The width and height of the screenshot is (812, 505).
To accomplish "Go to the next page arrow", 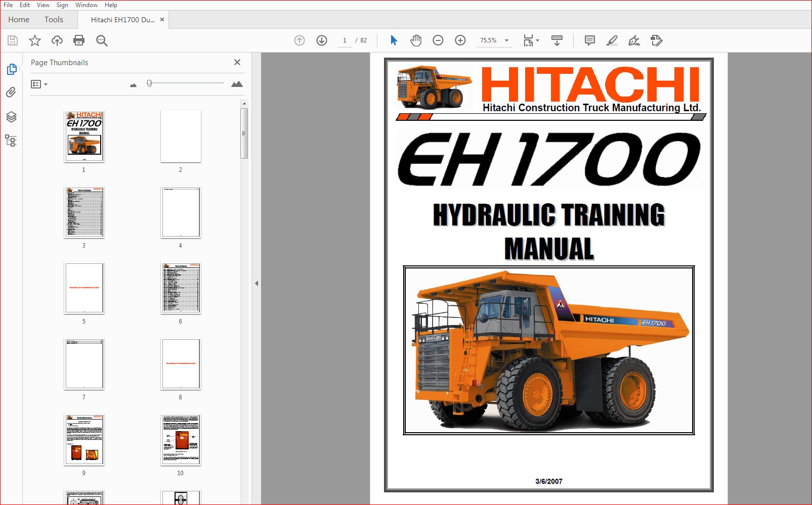I will pos(322,40).
